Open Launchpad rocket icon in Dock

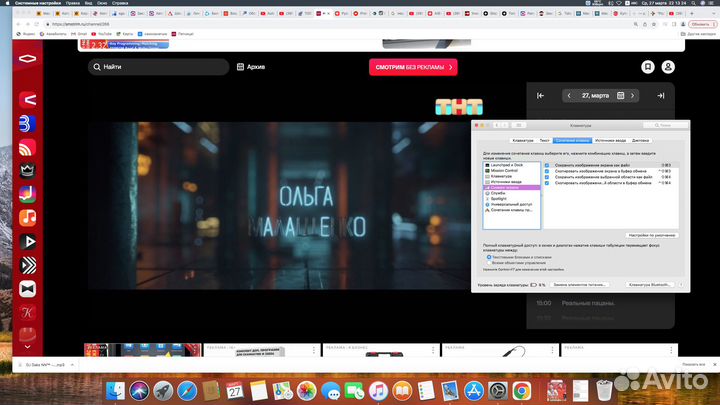click(x=163, y=391)
